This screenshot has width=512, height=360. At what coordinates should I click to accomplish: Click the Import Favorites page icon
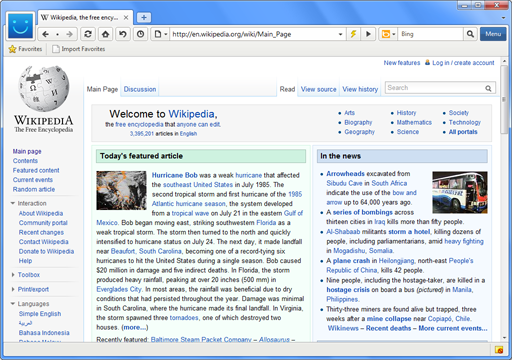(x=56, y=49)
